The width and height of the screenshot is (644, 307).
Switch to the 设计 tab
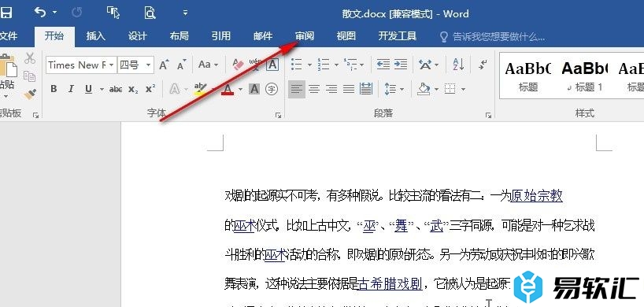coord(138,36)
